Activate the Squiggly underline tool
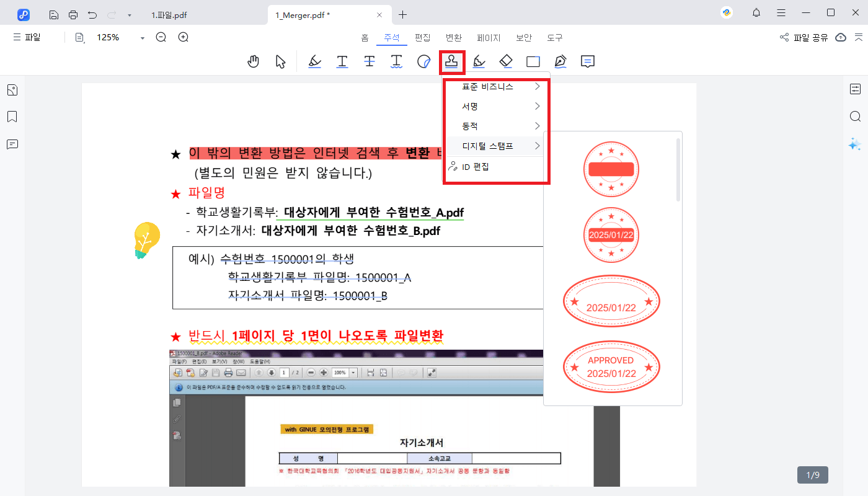868x496 pixels. [397, 61]
